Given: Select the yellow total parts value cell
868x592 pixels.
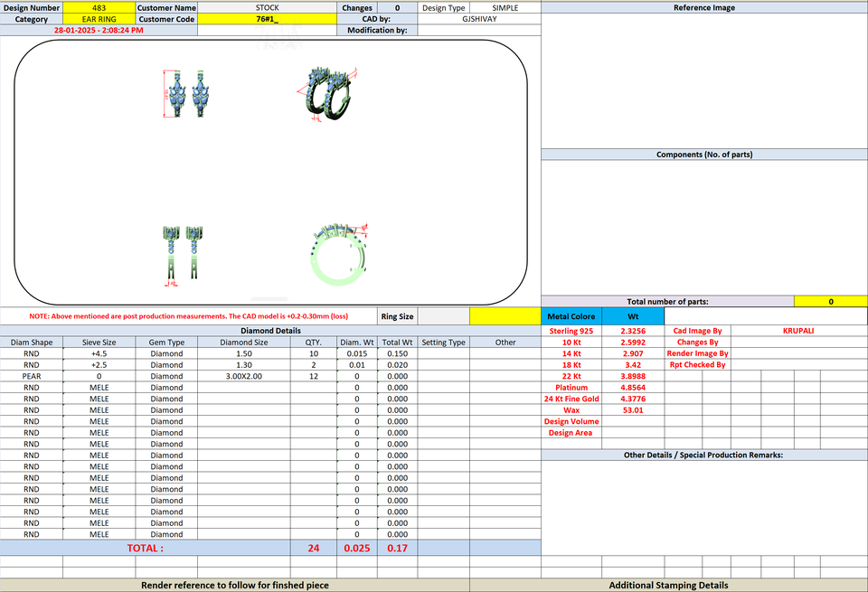Looking at the screenshot, I should pyautogui.click(x=830, y=302).
